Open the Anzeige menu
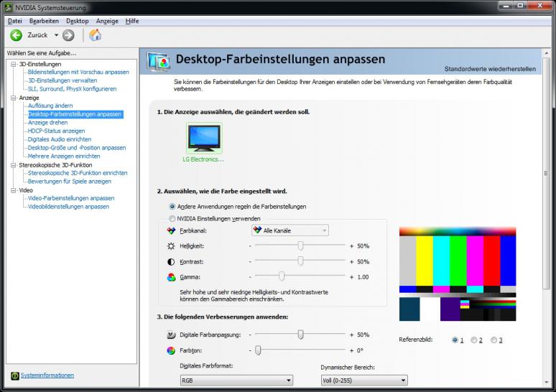556x392 pixels. pyautogui.click(x=107, y=21)
